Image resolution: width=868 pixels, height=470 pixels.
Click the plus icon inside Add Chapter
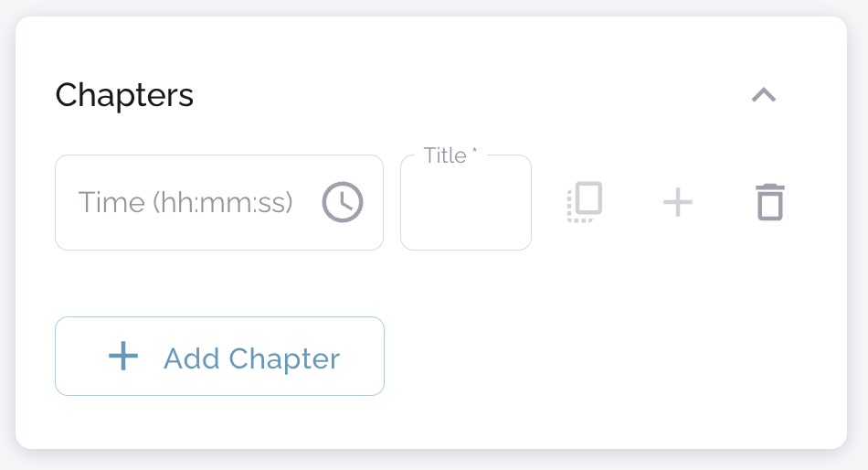click(123, 357)
